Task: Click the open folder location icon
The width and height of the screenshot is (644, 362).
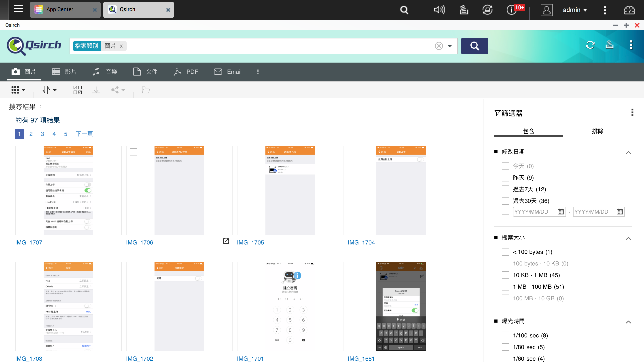Action: pyautogui.click(x=146, y=90)
